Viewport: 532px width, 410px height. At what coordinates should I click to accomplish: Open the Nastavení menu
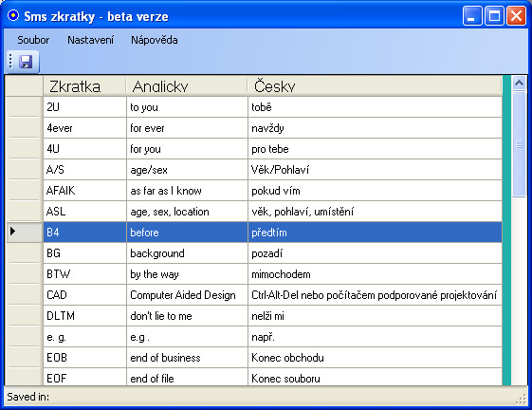[90, 40]
